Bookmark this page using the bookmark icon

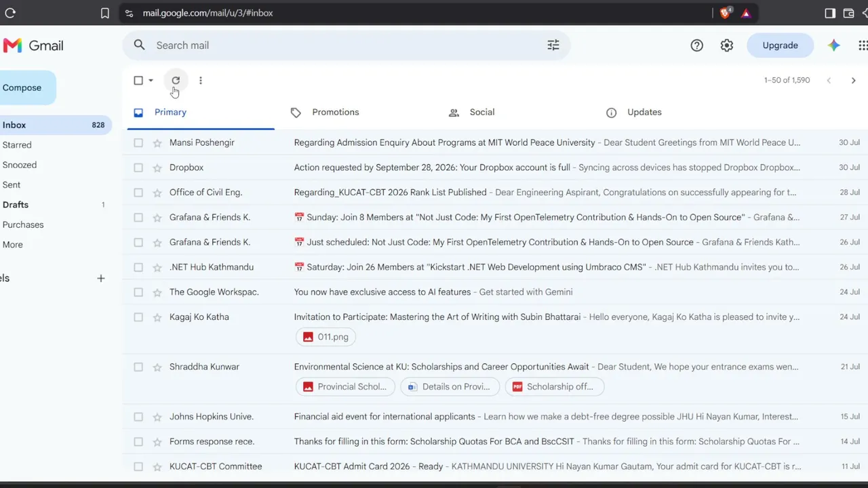(x=105, y=13)
